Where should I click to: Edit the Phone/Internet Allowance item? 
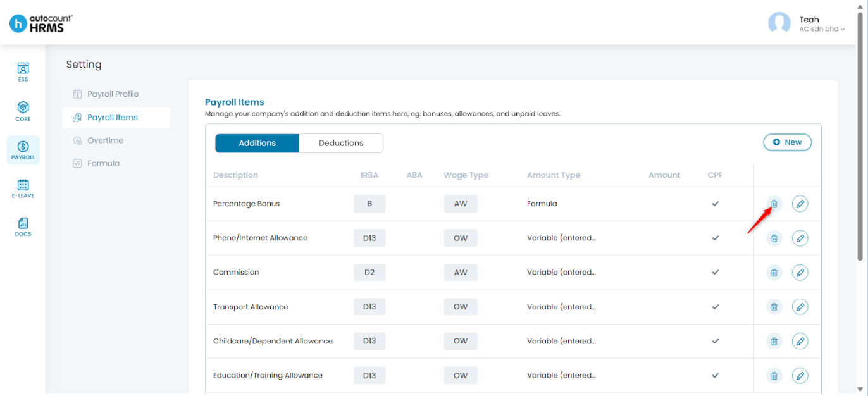tap(800, 238)
